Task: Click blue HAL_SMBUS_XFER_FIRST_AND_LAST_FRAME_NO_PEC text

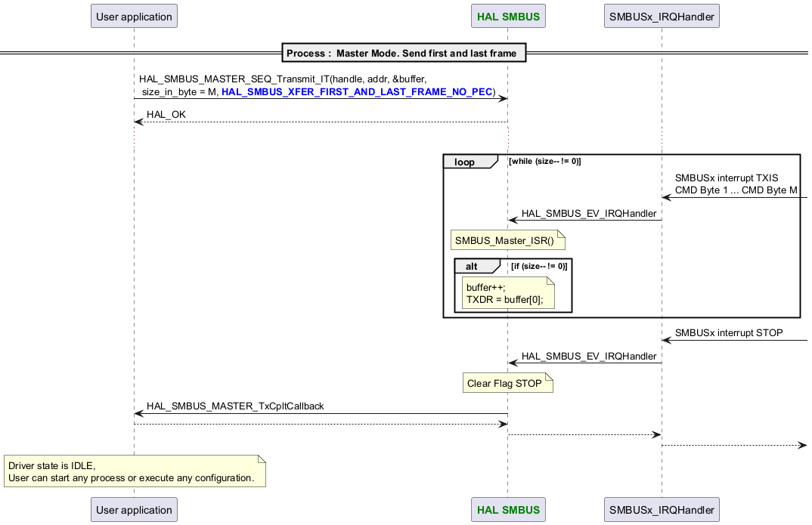Action: [356, 92]
